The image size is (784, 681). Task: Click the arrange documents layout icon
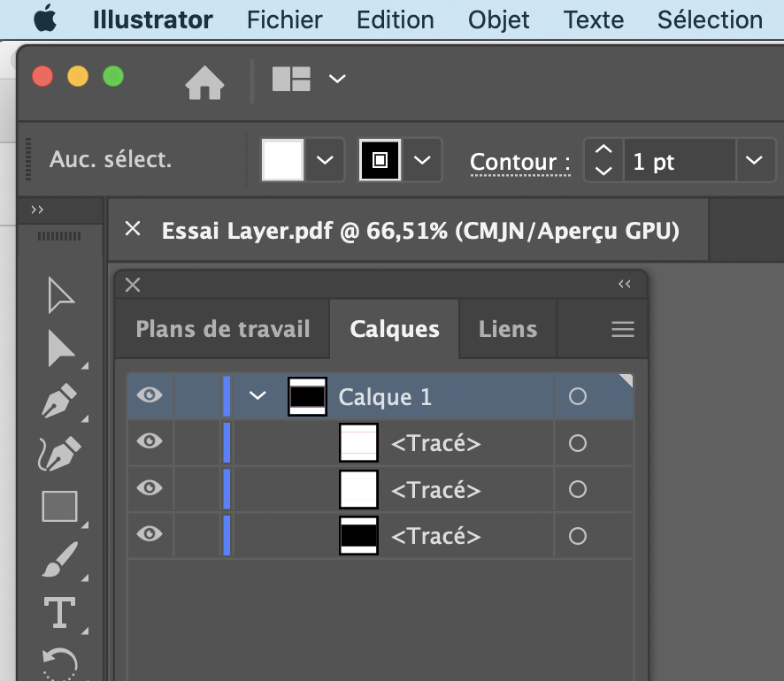coord(291,79)
